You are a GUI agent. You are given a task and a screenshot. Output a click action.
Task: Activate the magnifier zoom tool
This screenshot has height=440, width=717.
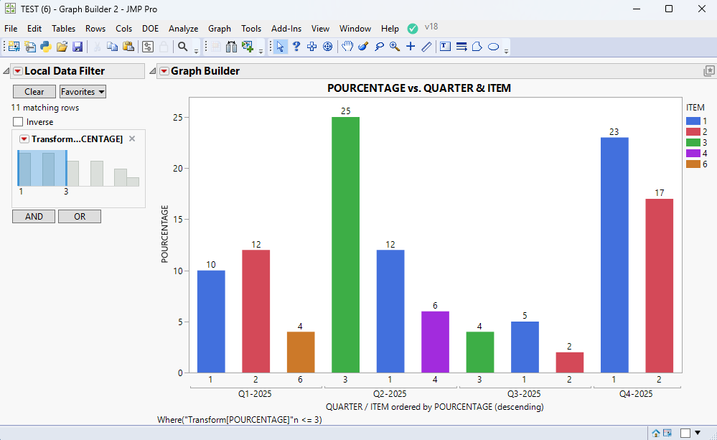tap(395, 47)
